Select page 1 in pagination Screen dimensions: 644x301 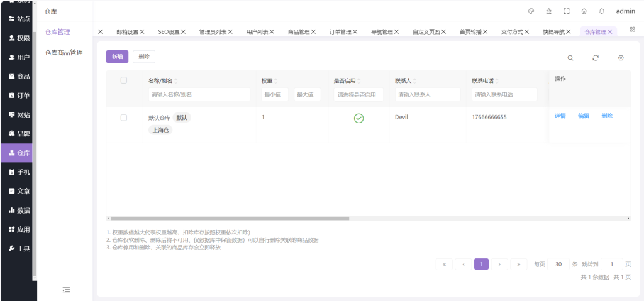coord(481,264)
